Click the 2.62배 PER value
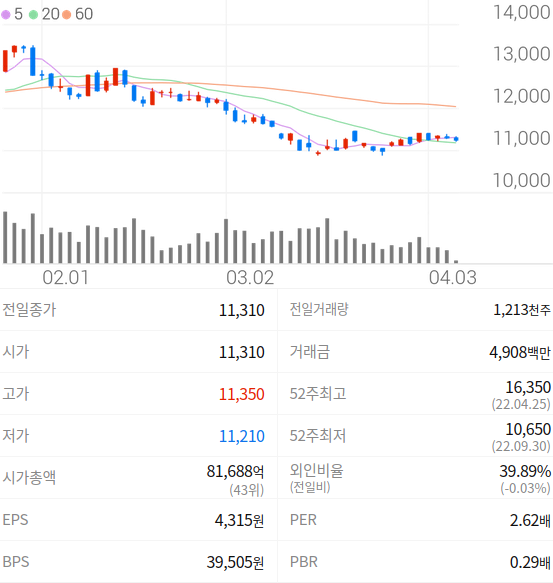 (530, 521)
